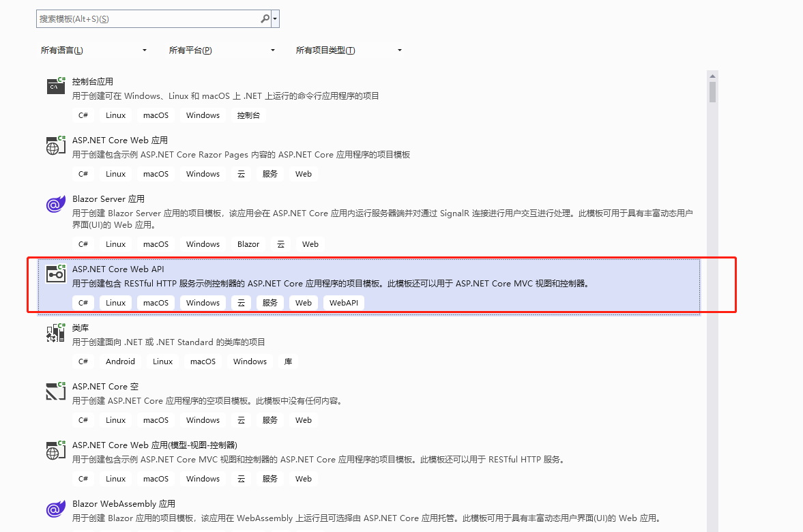
Task: Expand the search box history dropdown arrow
Action: [x=276, y=18]
